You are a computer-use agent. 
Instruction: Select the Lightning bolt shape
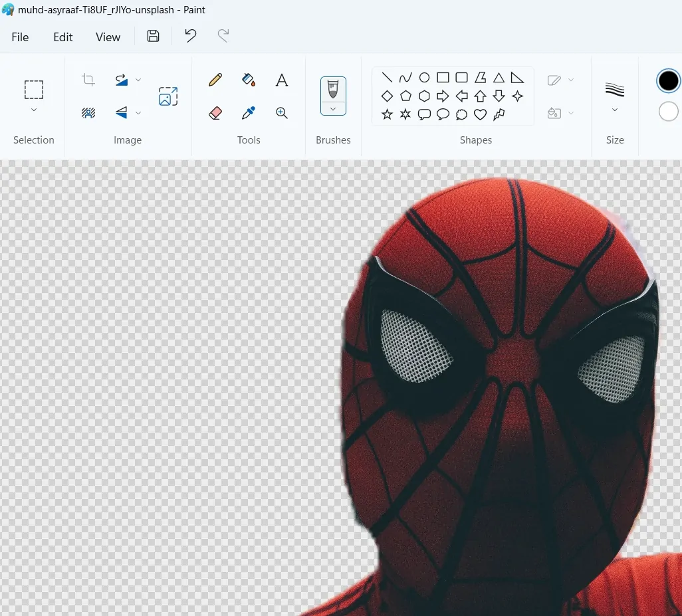pos(499,114)
